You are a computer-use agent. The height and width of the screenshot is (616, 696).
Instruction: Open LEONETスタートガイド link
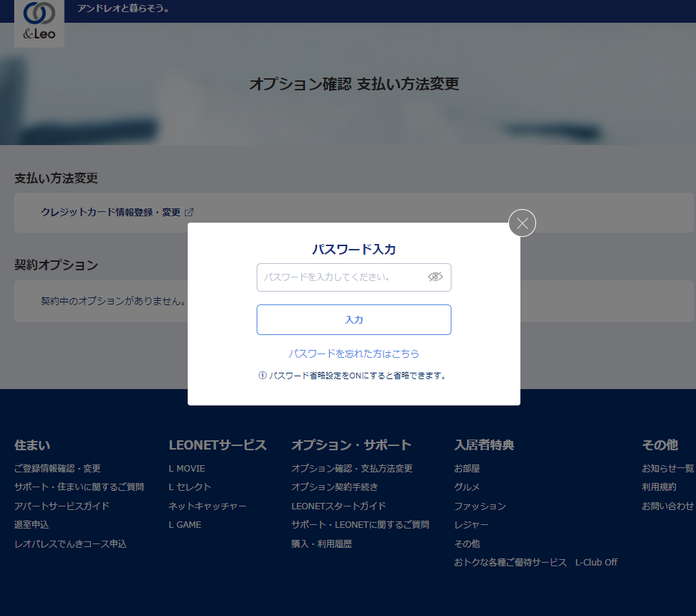tap(338, 506)
